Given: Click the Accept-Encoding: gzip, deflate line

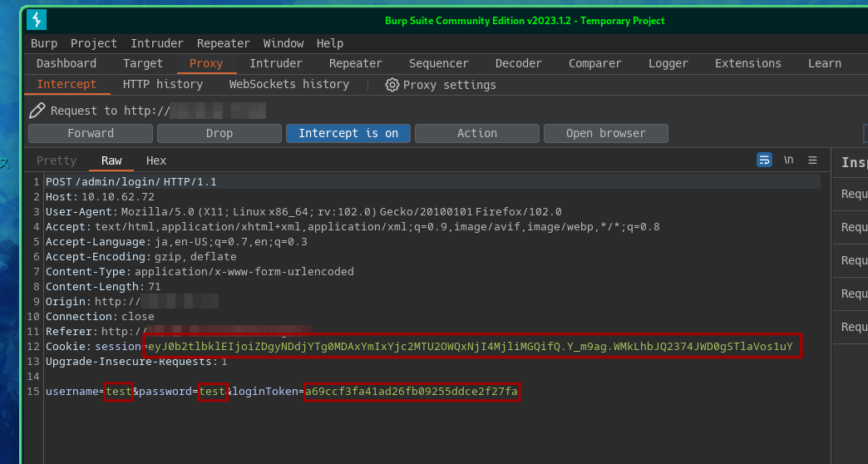Looking at the screenshot, I should (141, 256).
